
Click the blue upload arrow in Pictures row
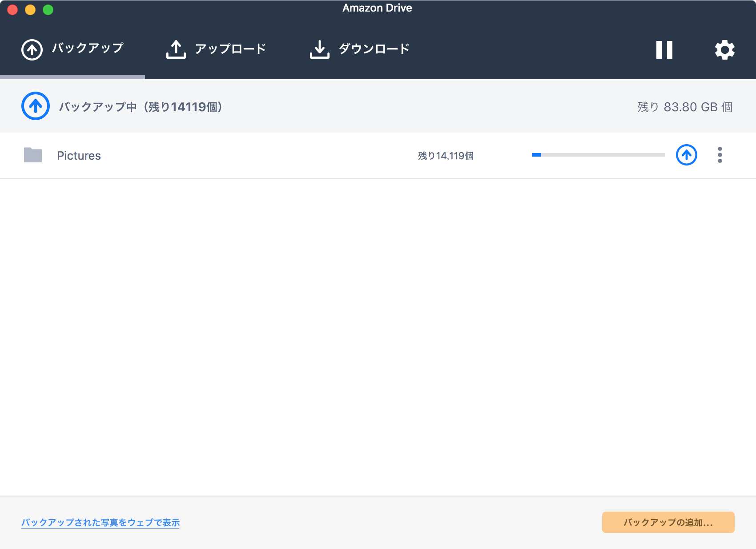click(x=687, y=155)
